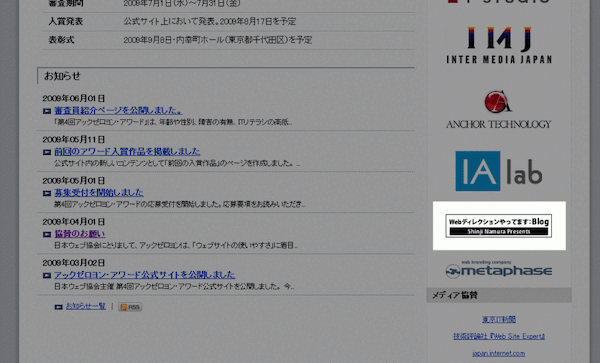Click excerpt starting 公式サイト内の新しいコンテンツとして
600x363 pixels.
(x=177, y=163)
